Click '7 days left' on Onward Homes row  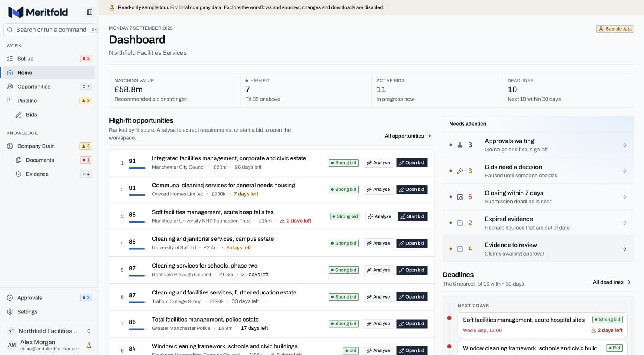246,194
